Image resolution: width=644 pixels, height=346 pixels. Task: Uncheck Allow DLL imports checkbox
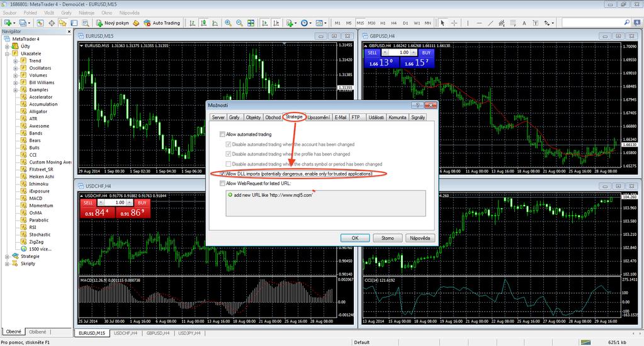(x=222, y=174)
